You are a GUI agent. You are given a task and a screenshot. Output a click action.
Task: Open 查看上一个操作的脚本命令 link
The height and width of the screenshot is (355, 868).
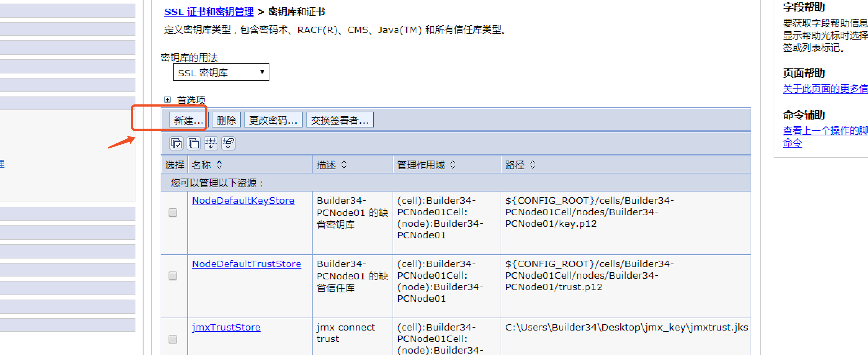[x=825, y=136]
